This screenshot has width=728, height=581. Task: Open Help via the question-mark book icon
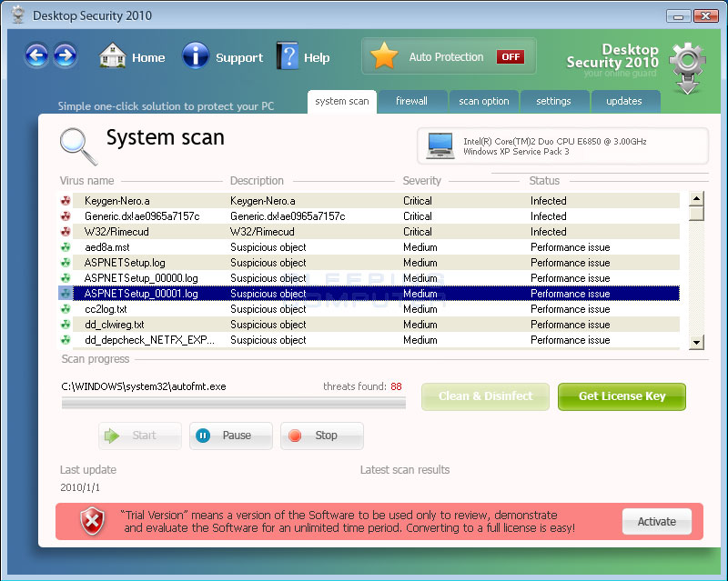pyautogui.click(x=288, y=56)
